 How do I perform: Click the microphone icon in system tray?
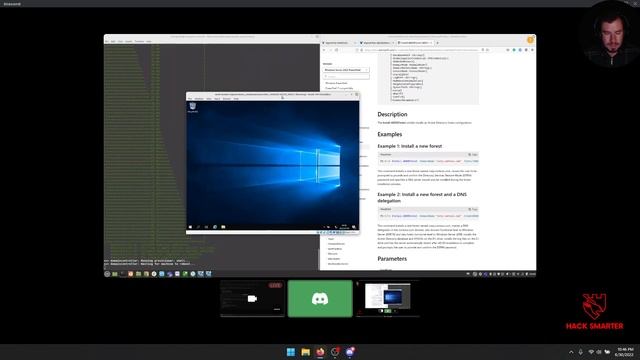point(580,352)
